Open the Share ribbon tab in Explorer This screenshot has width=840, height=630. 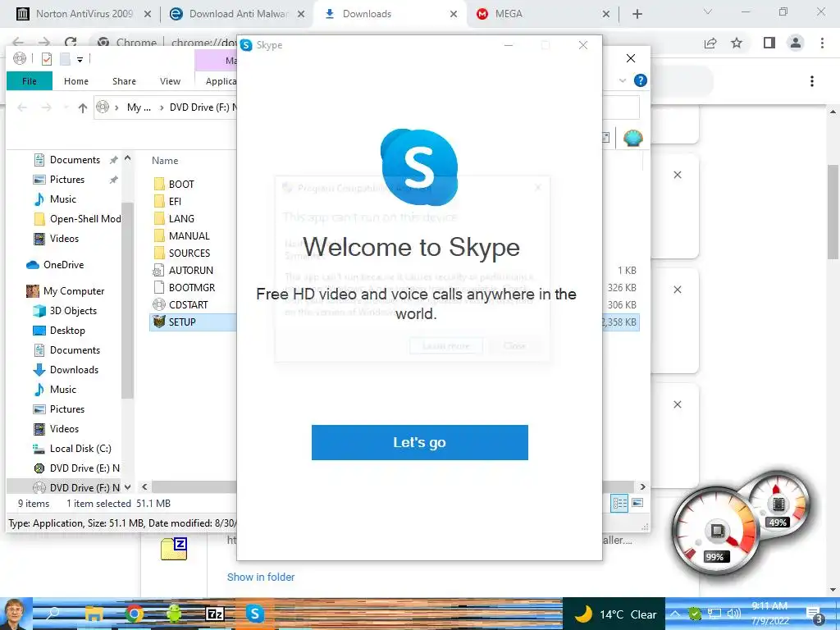(x=124, y=81)
